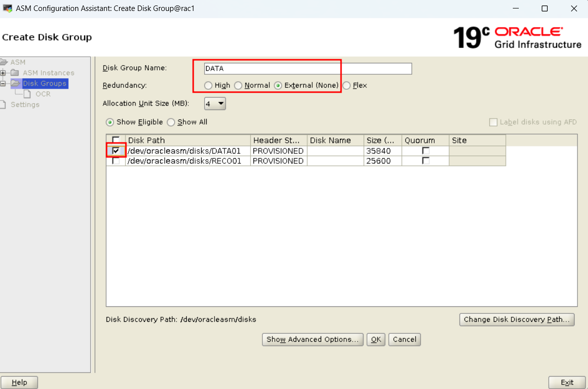Click the Site column header
The width and height of the screenshot is (588, 389).
click(x=477, y=140)
